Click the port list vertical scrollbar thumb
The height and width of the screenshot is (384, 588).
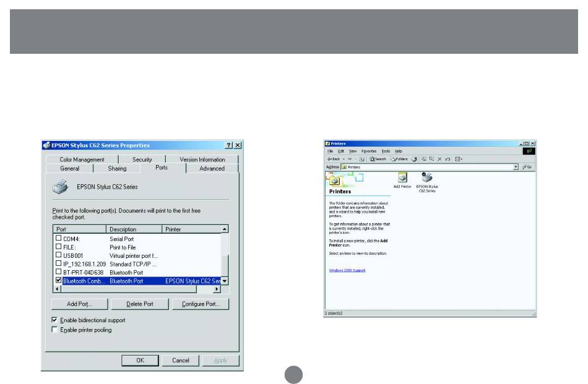225,266
